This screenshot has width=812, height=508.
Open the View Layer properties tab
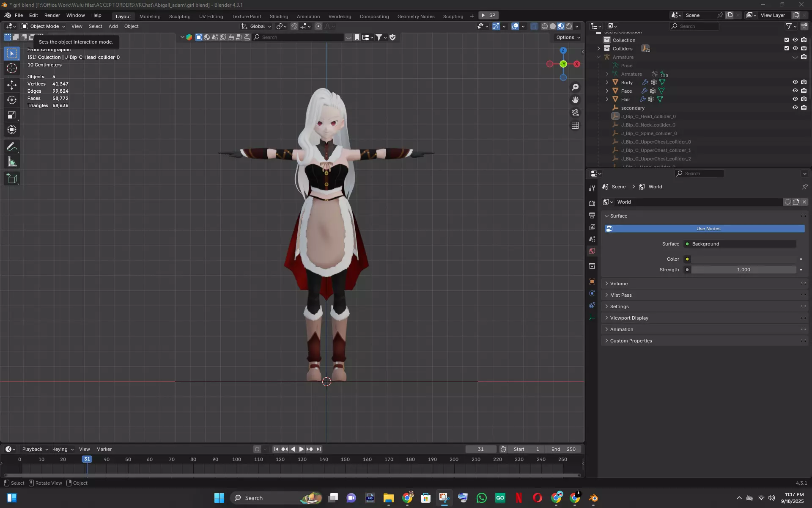click(592, 227)
